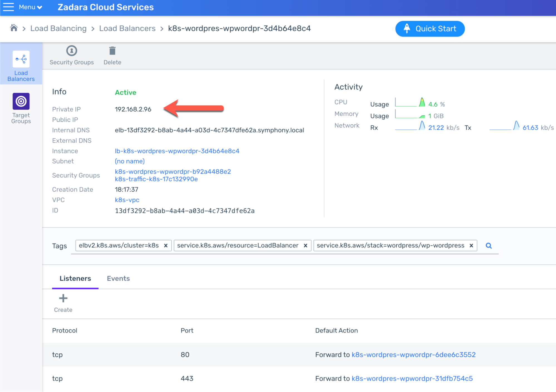Open security group k8s-traffic-k8s-17c132990e
Screen dimensions: 556x392
[156, 179]
